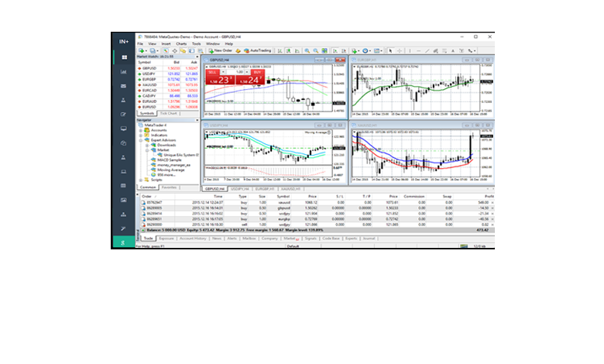Open the Insert menu

pyautogui.click(x=166, y=44)
